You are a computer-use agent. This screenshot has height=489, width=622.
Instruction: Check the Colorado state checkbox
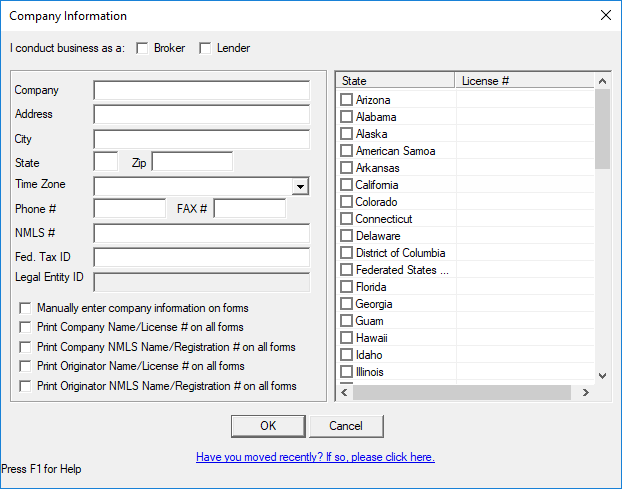pos(346,202)
